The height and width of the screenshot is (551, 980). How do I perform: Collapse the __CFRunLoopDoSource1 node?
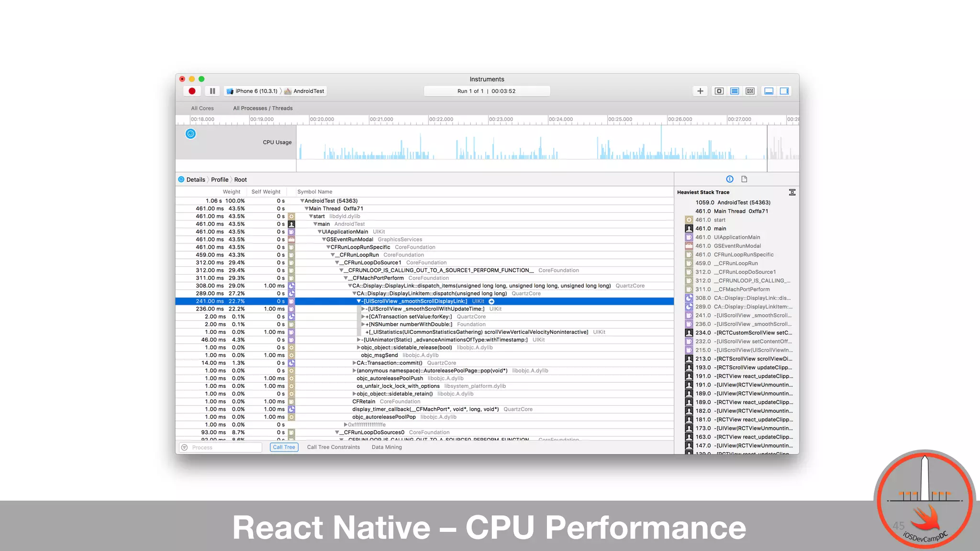pos(337,263)
